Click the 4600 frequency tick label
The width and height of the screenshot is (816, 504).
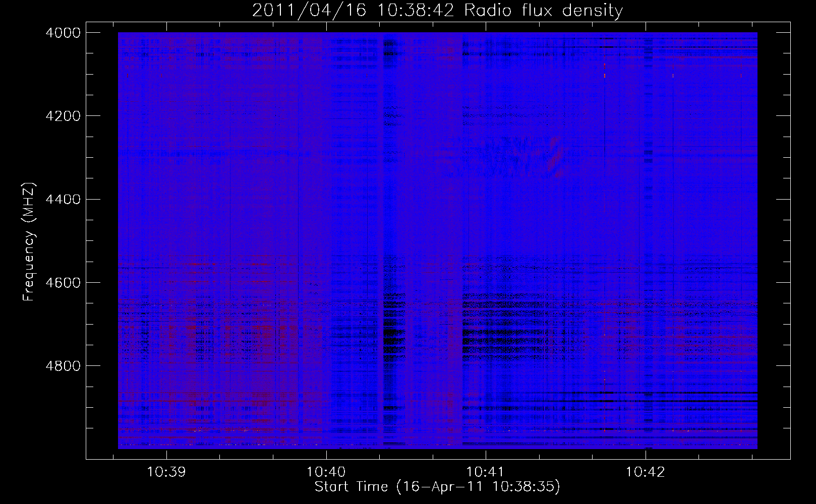[63, 282]
